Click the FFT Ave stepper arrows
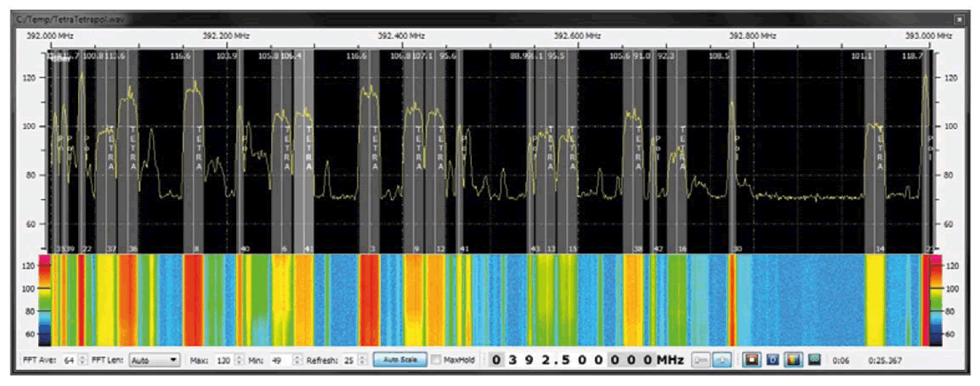Viewport: 980px width, 386px height. (x=84, y=360)
